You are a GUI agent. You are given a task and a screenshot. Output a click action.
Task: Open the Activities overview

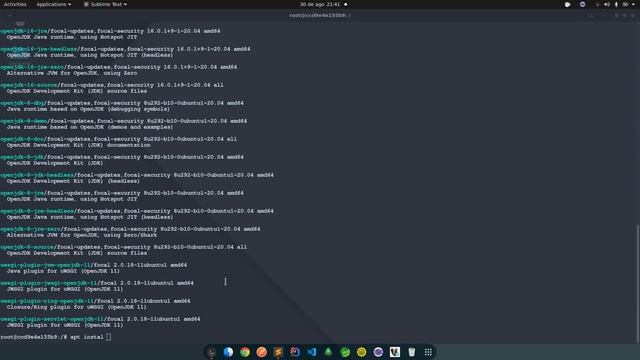(x=15, y=4)
